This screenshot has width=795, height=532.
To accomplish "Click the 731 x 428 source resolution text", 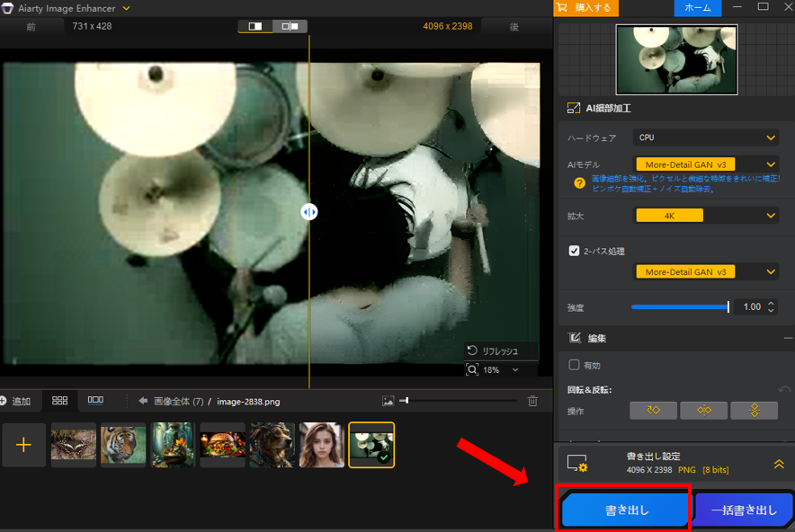I will 92,26.
